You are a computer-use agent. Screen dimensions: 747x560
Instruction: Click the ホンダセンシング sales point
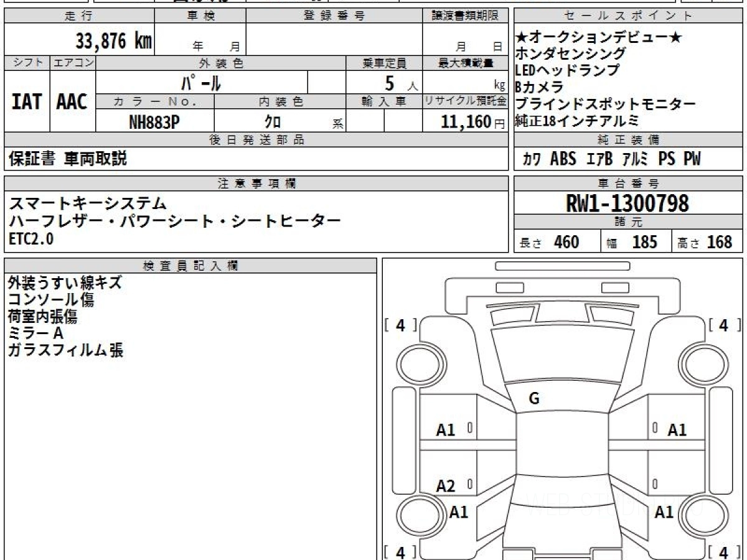570,54
